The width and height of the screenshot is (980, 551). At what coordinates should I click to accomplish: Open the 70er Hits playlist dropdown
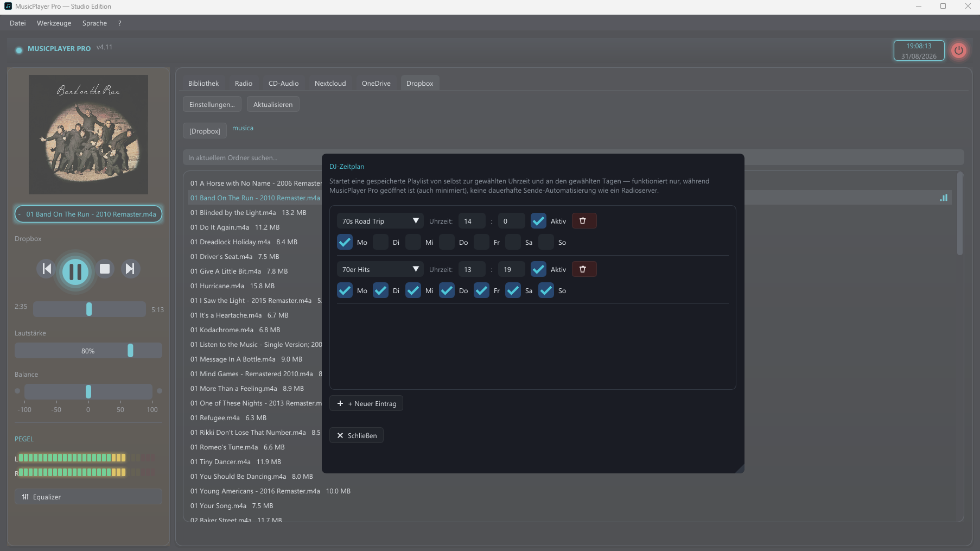[380, 269]
